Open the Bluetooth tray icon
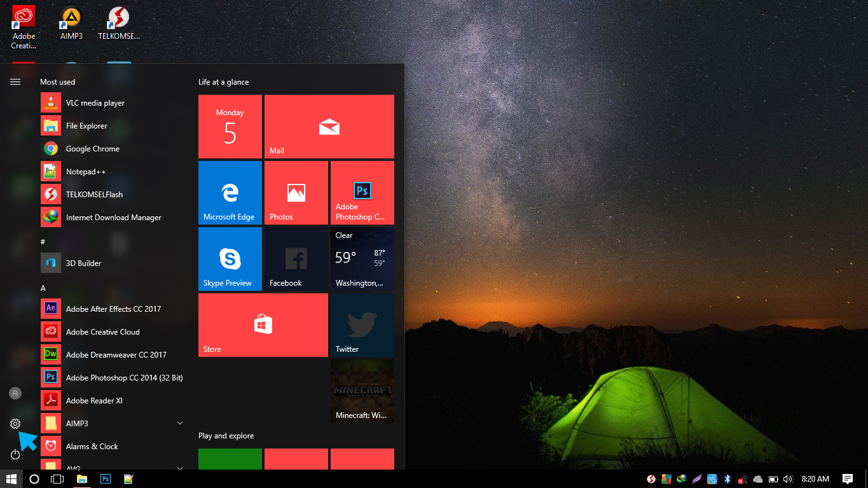This screenshot has height=488, width=868. [727, 479]
